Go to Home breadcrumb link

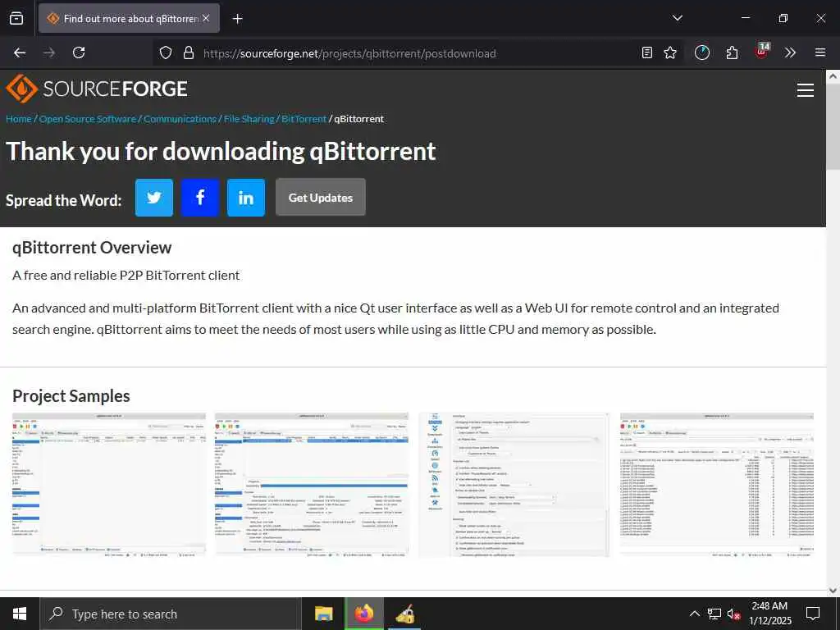click(19, 119)
